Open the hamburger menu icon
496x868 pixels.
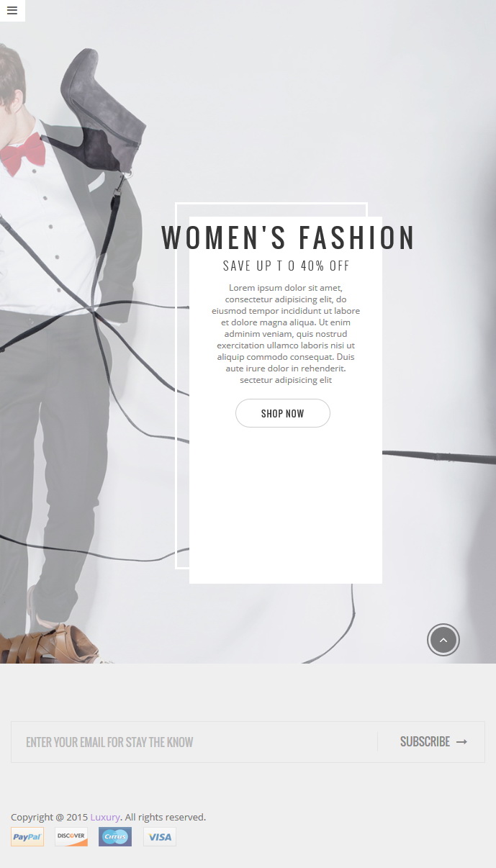point(12,11)
